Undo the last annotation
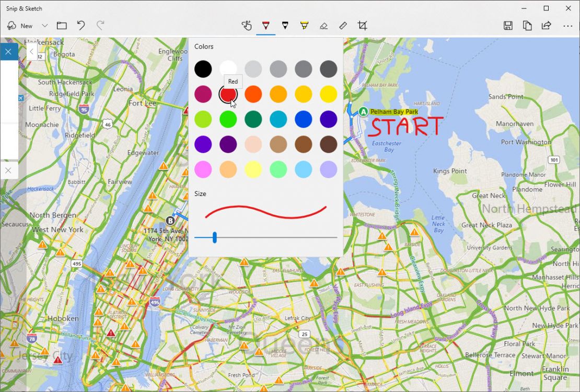The image size is (580, 392). tap(80, 25)
